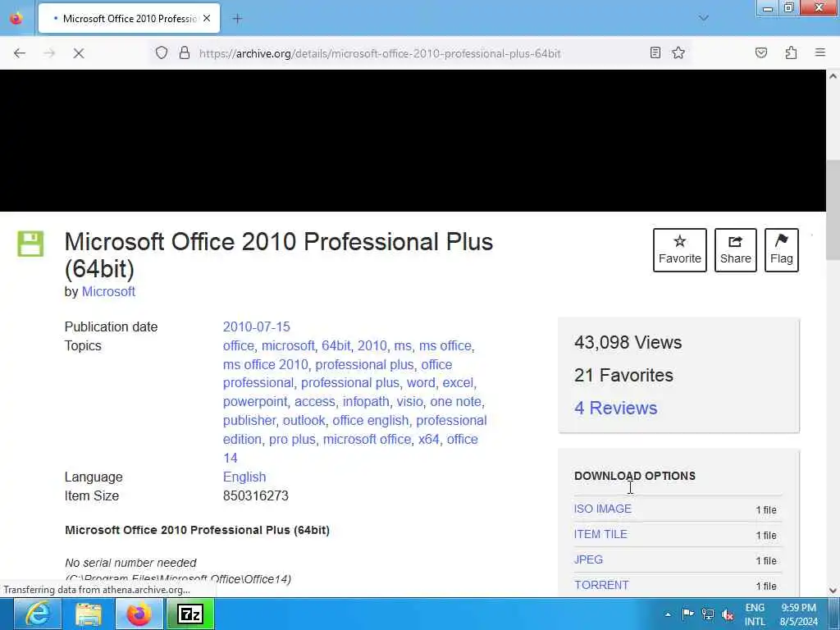This screenshot has width=840, height=630.
Task: Launch Internet Explorer from taskbar
Action: click(x=38, y=614)
